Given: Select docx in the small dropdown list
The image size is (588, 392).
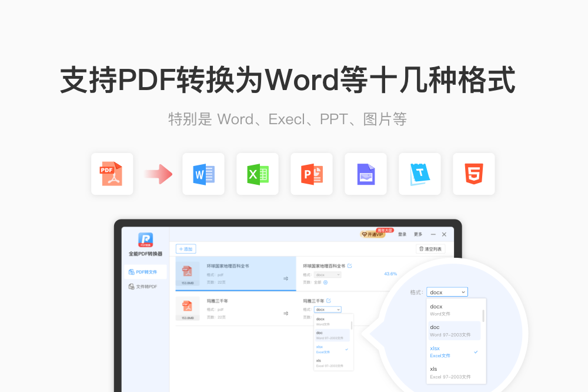Looking at the screenshot, I should [x=332, y=321].
